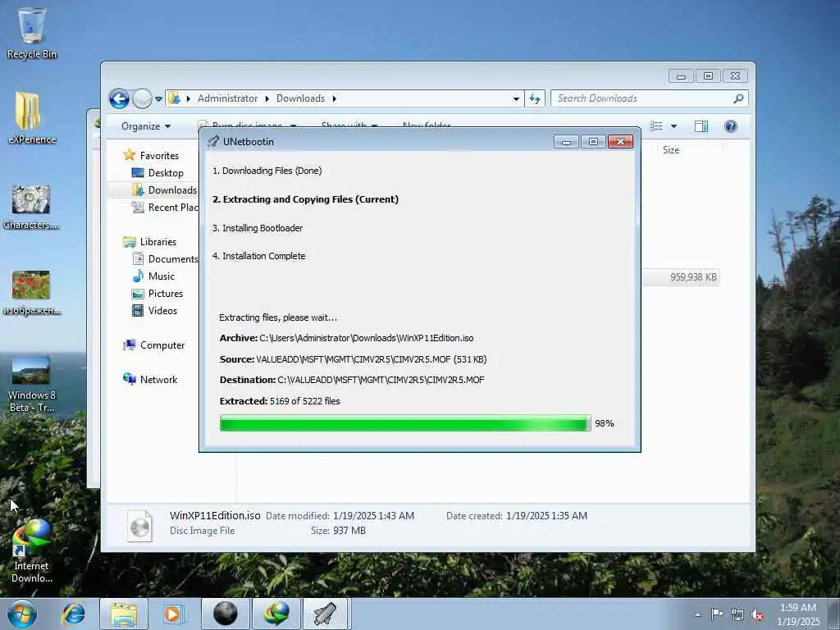Select Favorites in navigation pane
Screen dimensions: 840x630
(159, 156)
